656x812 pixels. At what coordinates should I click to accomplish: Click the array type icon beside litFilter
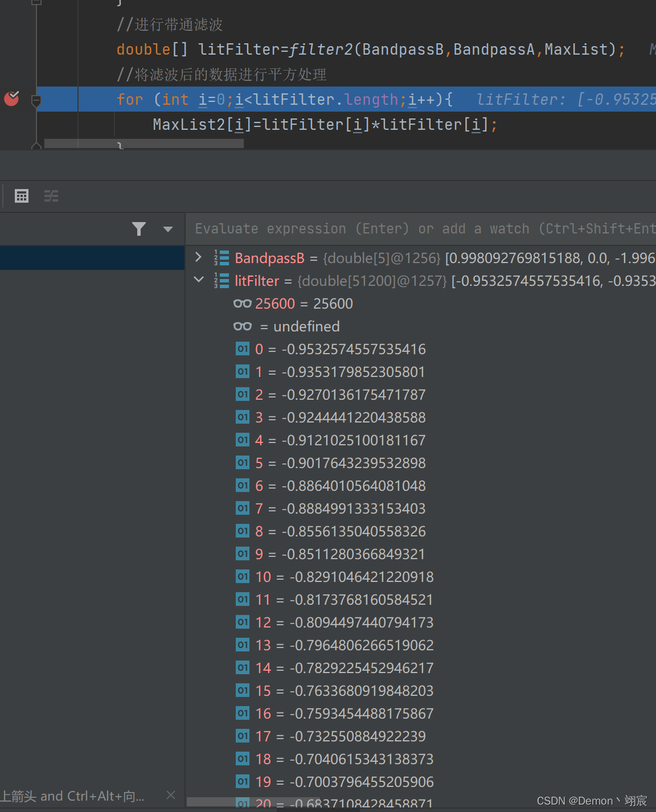point(221,280)
